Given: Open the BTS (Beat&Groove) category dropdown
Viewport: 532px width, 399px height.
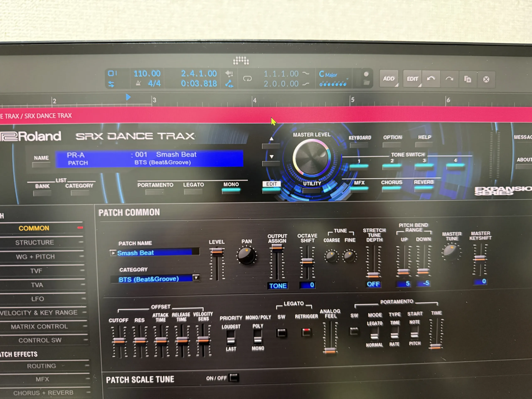Looking at the screenshot, I should pyautogui.click(x=196, y=278).
